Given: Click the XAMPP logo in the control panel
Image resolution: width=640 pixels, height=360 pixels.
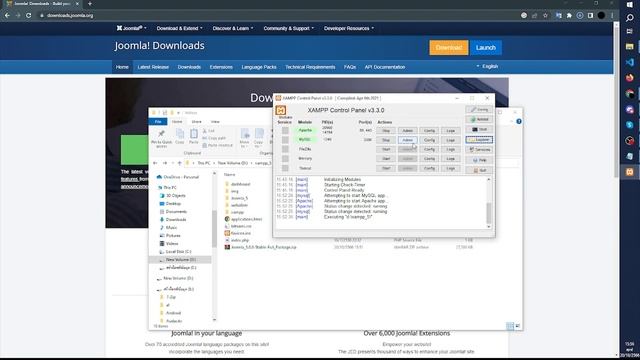Looking at the screenshot, I should point(281,110).
